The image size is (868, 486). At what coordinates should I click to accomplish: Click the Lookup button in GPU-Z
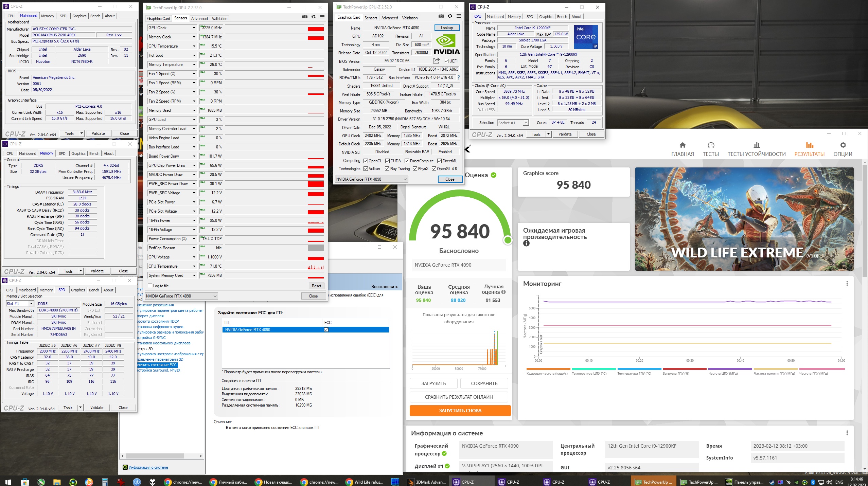point(447,28)
